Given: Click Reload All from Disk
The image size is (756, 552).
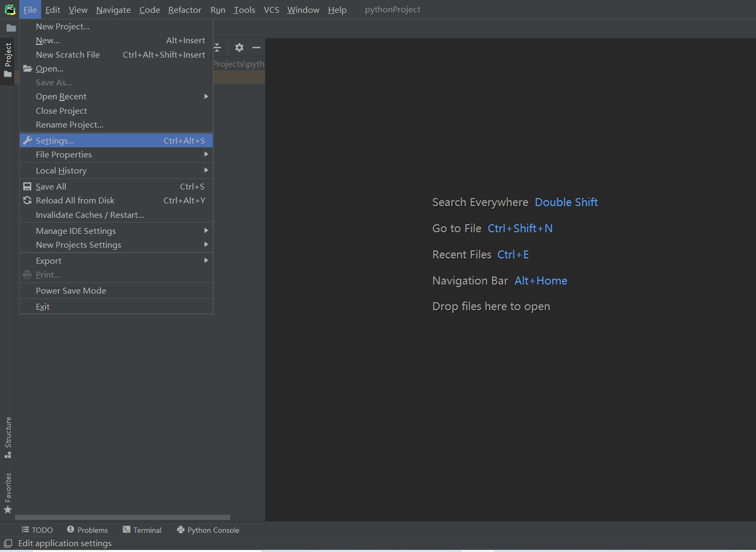Looking at the screenshot, I should coord(116,200).
